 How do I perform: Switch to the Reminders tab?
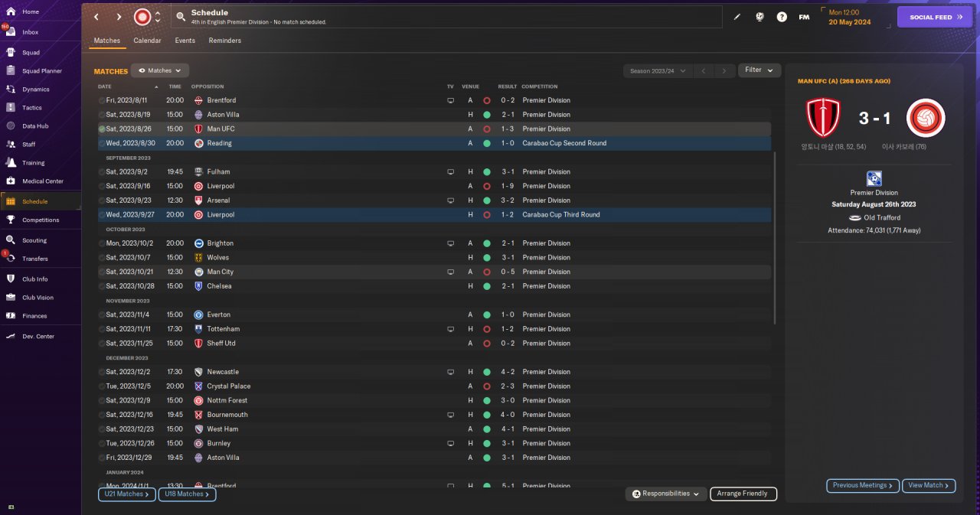point(225,41)
